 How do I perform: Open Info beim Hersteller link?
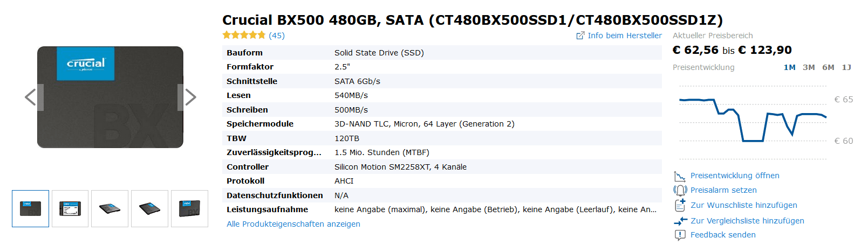[624, 36]
